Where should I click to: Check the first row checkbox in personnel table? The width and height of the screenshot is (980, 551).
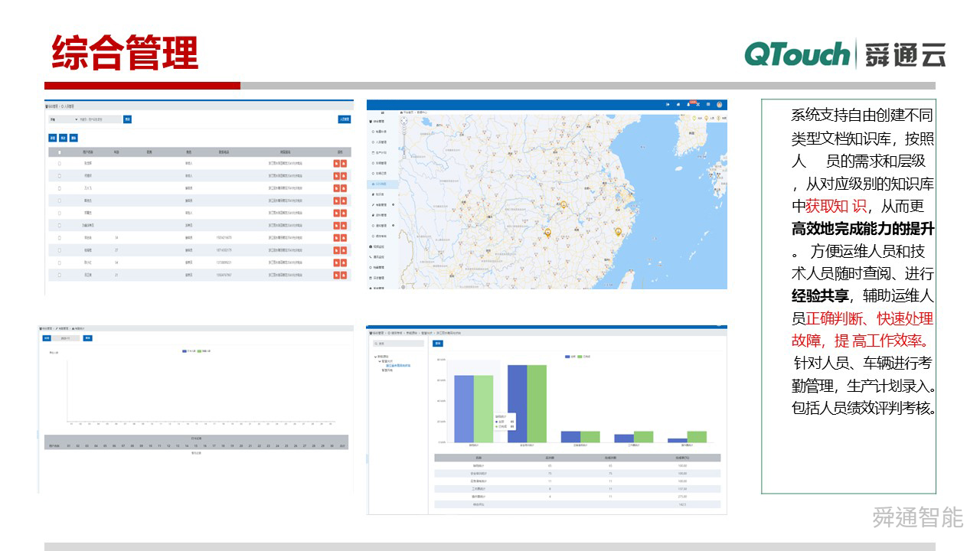click(x=60, y=163)
